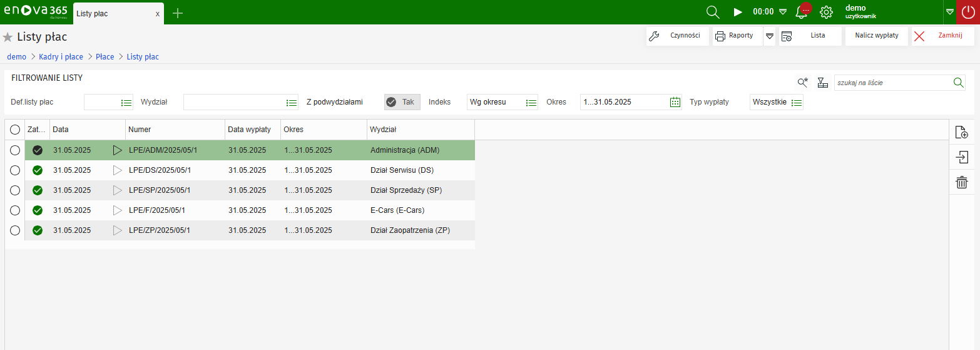
Task: Expand the Typ wypłaty Wszystkie dropdown
Action: pyautogui.click(x=796, y=102)
